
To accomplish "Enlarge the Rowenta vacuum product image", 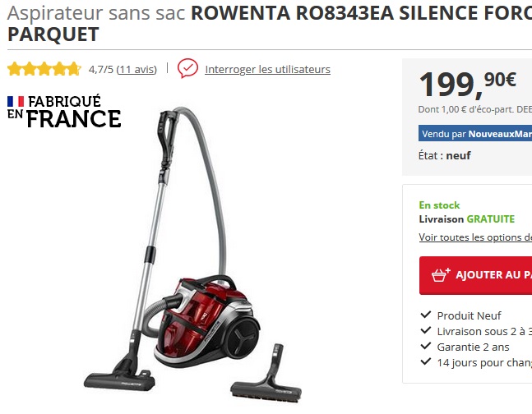I will click(x=192, y=255).
